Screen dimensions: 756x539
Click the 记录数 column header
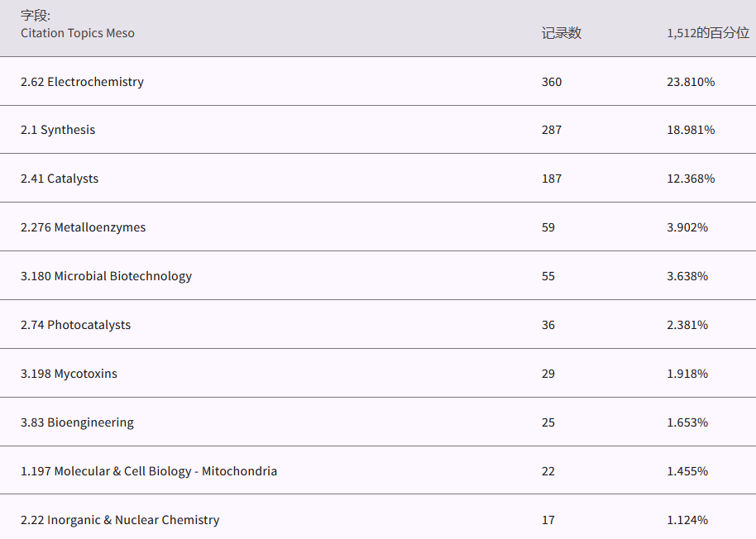(x=562, y=33)
